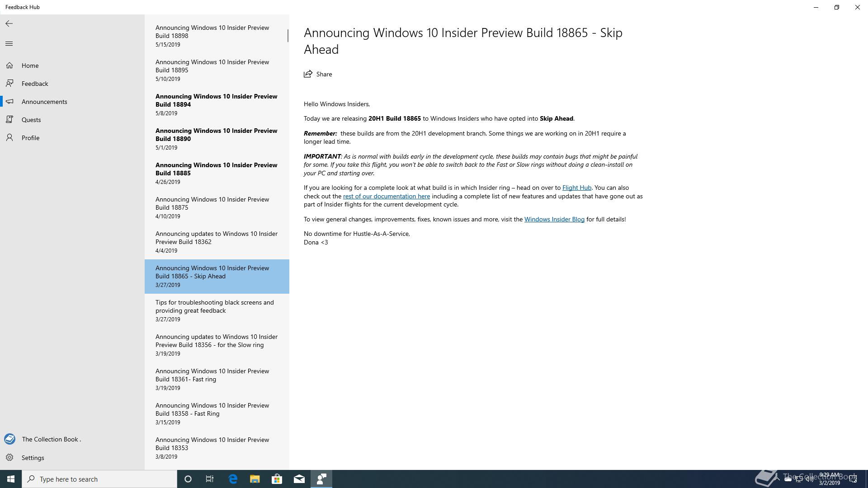Open the rest of our documentation here link
Screen dimensions: 868x488
[386, 196]
